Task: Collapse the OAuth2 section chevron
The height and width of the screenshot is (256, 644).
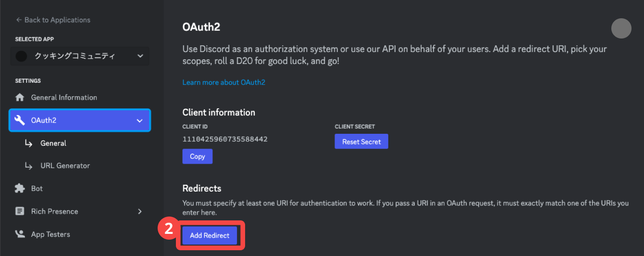Action: point(139,120)
